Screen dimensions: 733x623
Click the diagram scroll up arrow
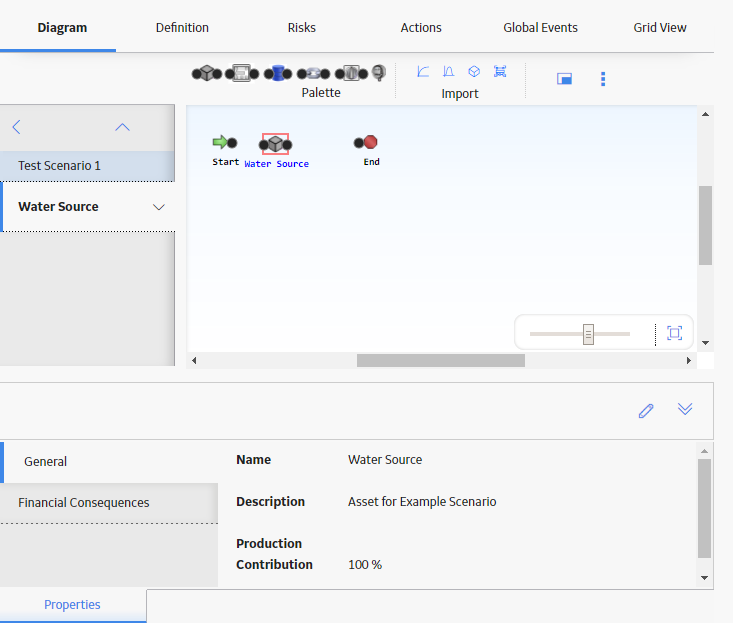(x=705, y=114)
